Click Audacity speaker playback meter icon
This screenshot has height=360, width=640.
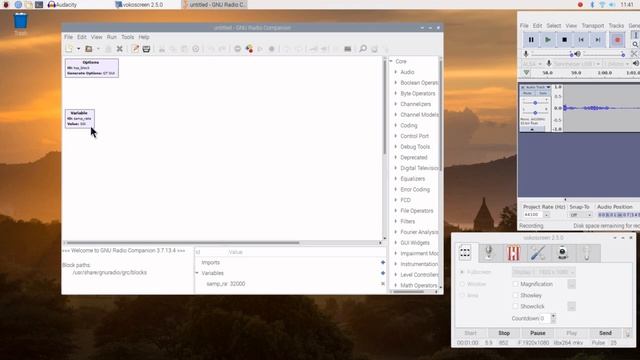(578, 54)
